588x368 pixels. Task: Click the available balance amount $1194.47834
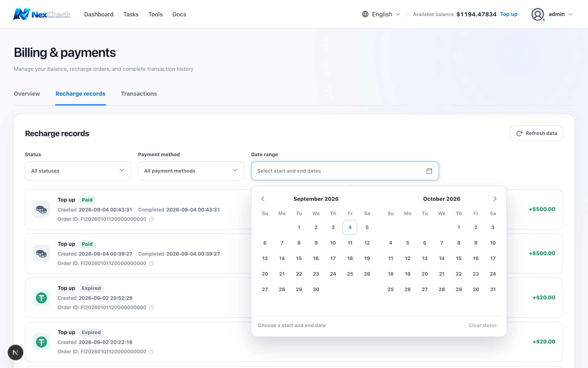click(x=476, y=14)
